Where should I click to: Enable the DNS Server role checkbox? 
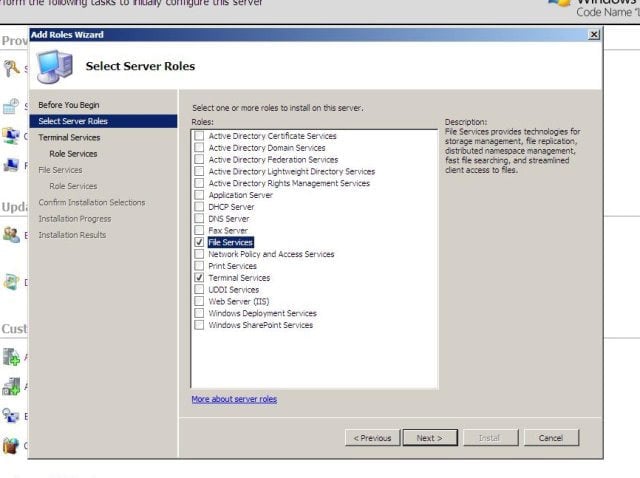tap(199, 218)
